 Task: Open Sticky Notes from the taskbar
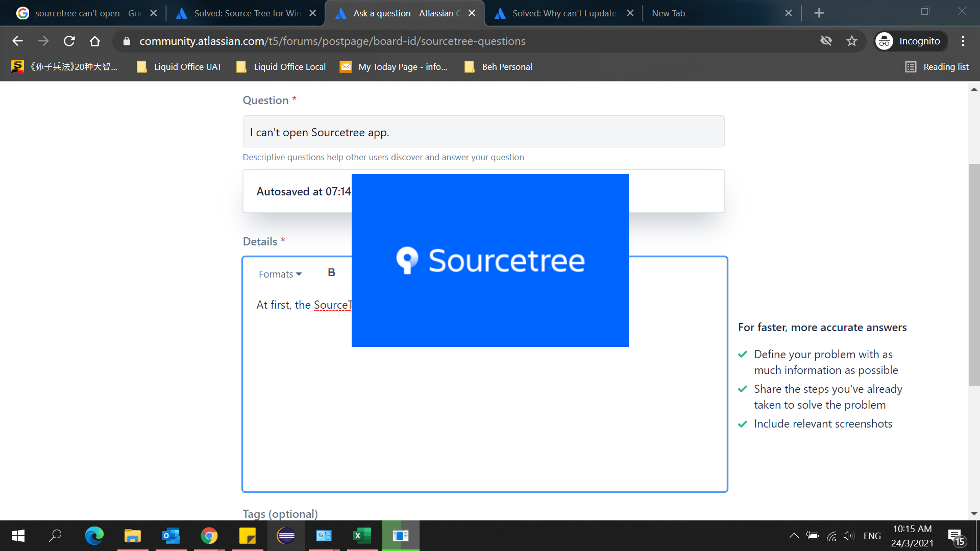[x=248, y=536]
